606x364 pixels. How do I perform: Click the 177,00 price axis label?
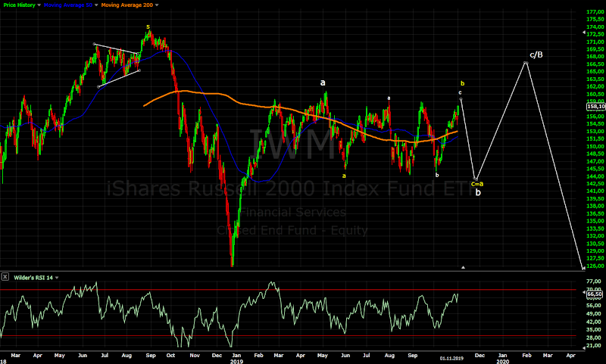[x=595, y=12]
